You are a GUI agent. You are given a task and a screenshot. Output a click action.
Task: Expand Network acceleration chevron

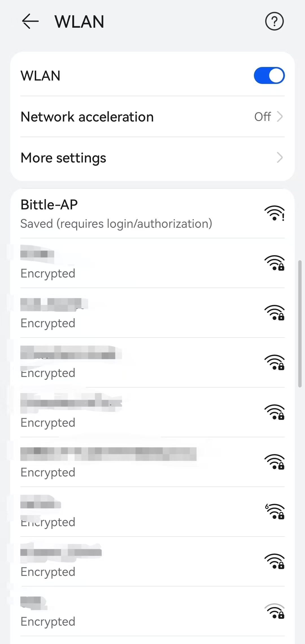(280, 116)
